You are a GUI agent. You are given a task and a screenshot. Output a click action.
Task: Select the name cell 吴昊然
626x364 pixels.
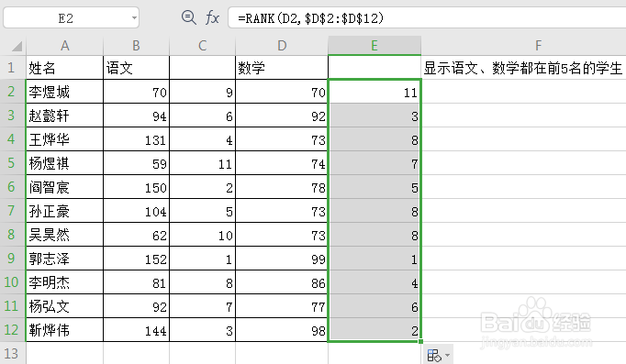coord(64,235)
